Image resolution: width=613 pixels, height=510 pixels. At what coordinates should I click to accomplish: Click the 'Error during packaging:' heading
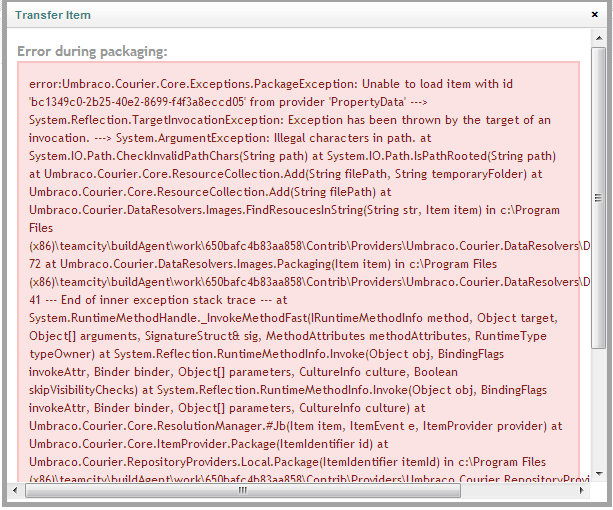[x=92, y=51]
